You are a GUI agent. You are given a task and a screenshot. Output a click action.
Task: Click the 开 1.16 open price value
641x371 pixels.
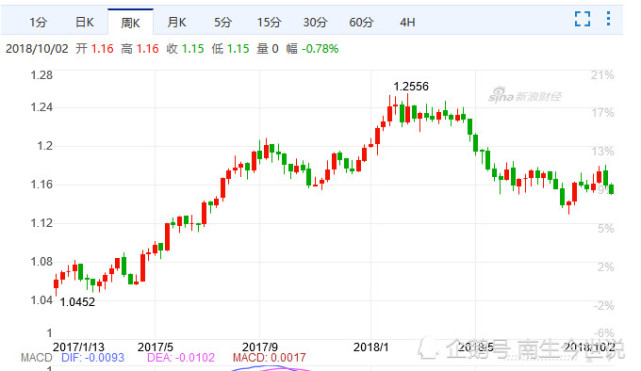pos(94,49)
